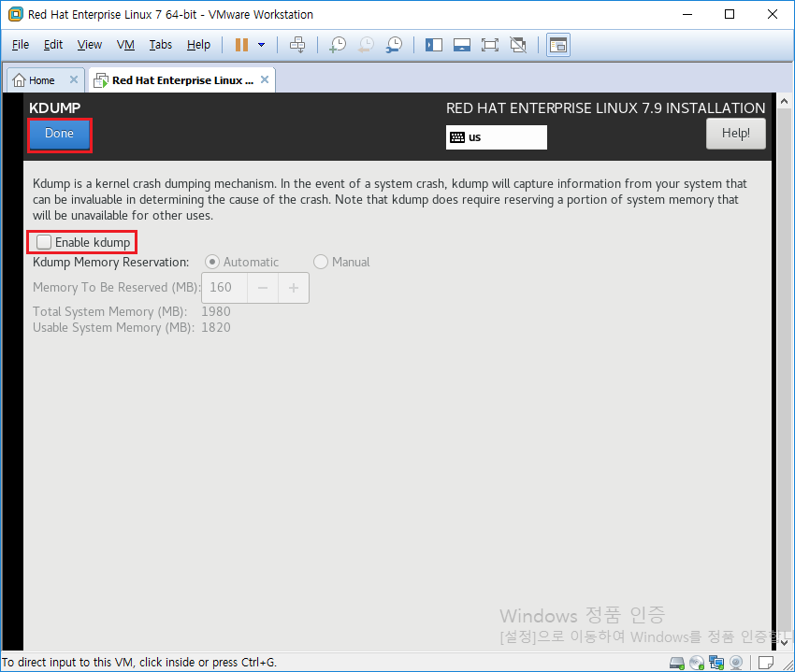Image resolution: width=795 pixels, height=672 pixels.
Task: Open the snapshot manager wrench-clock icon
Action: point(394,45)
